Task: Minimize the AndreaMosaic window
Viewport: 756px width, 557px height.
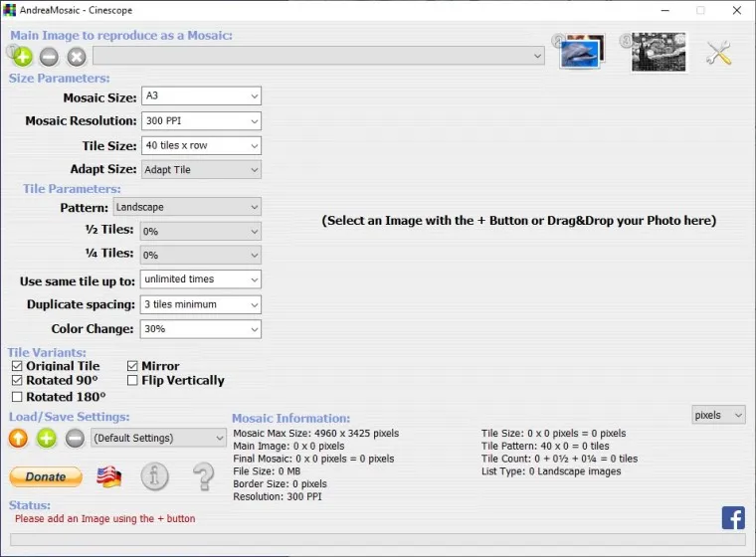Action: coord(665,10)
